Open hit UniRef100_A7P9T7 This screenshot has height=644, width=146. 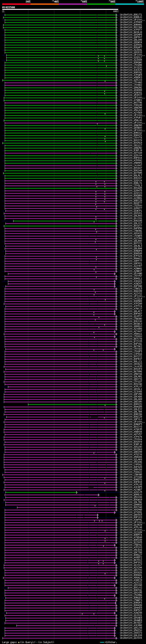[x=131, y=30]
